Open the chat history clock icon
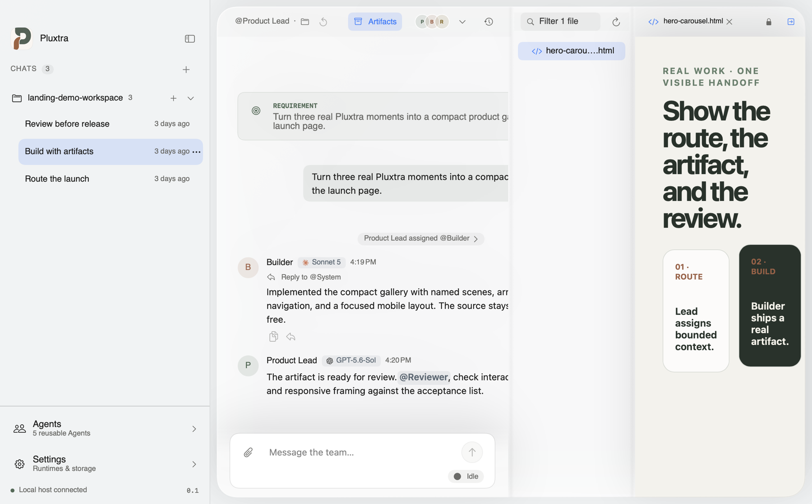This screenshot has height=504, width=812. (489, 22)
